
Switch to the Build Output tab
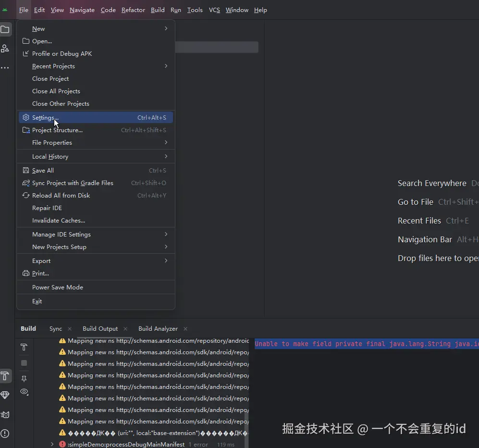[x=100, y=329]
